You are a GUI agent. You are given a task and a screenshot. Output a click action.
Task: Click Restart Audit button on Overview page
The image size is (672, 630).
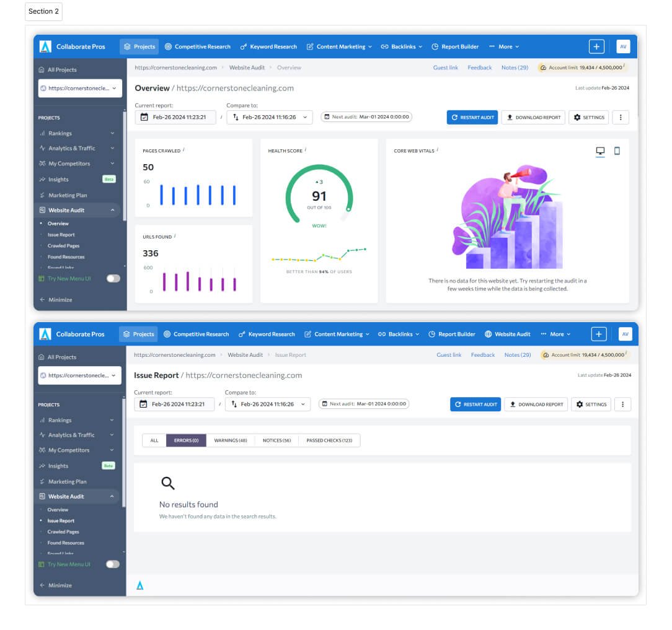(472, 117)
